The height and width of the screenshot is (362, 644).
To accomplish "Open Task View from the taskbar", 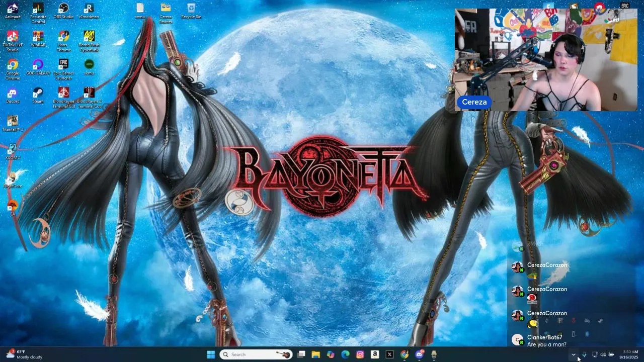I will [x=301, y=354].
